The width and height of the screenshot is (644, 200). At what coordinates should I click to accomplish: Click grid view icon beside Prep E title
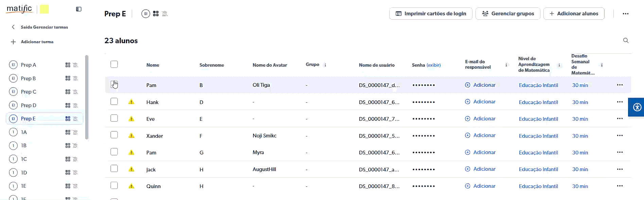[156, 14]
